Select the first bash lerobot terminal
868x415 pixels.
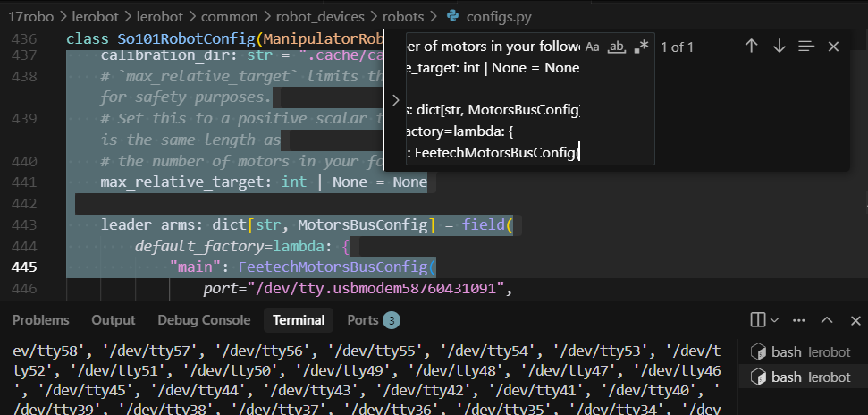click(x=800, y=351)
